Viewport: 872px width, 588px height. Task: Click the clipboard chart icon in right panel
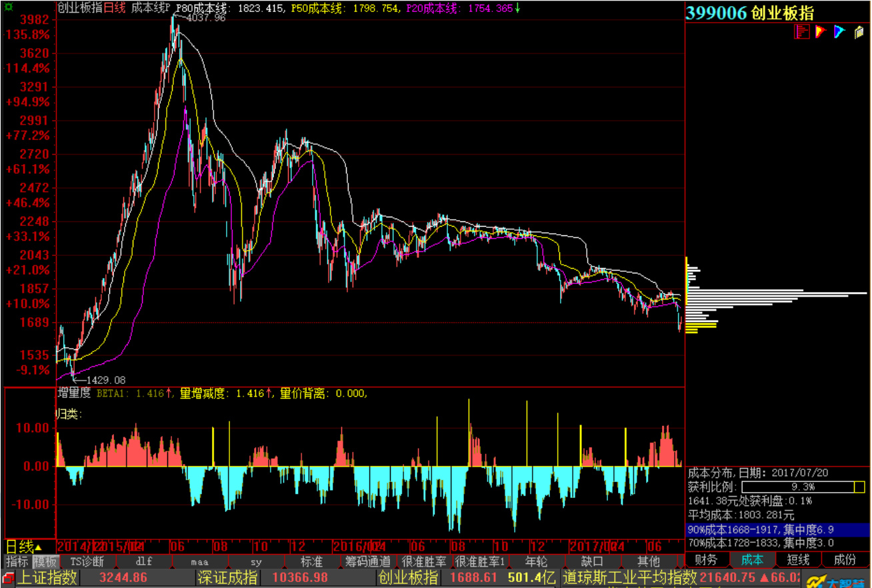coord(859,31)
